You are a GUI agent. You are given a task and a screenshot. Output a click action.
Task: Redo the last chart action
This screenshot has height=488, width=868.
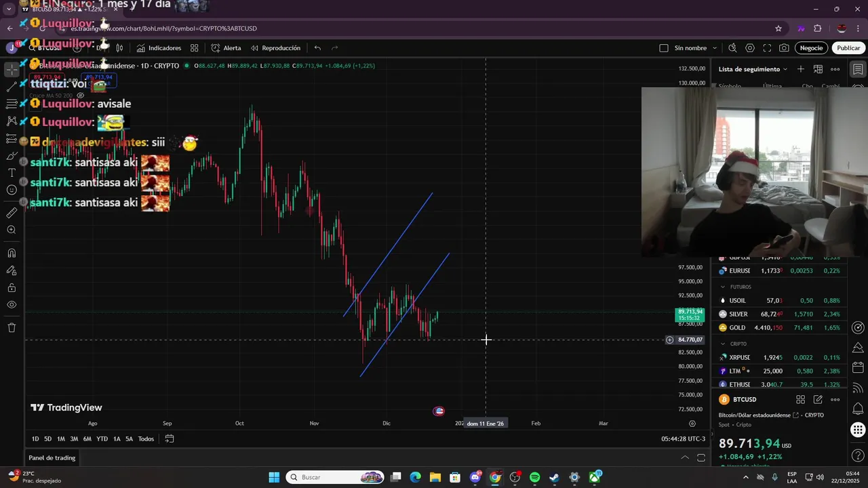coord(334,48)
